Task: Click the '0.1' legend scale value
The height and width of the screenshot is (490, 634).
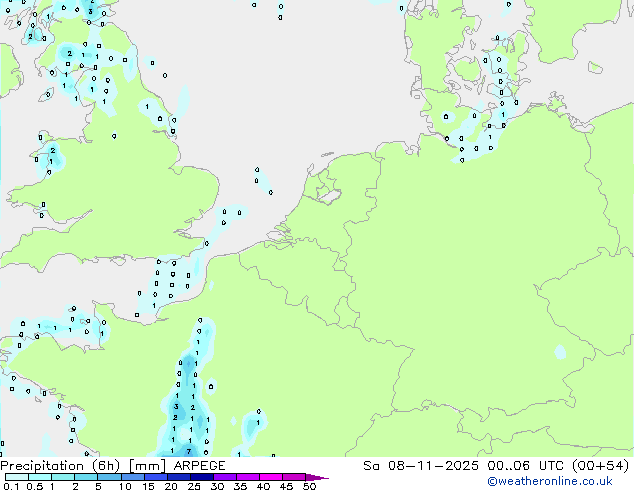Action: (11, 486)
